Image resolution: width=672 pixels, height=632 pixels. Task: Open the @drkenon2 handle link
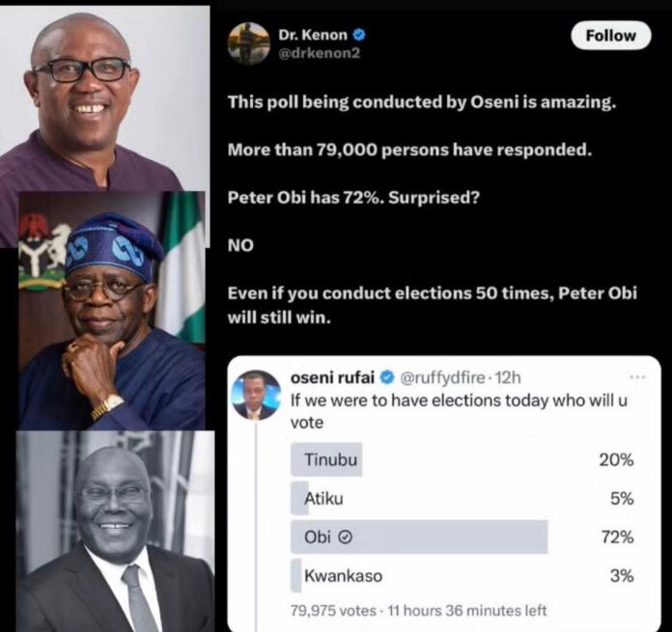(325, 53)
